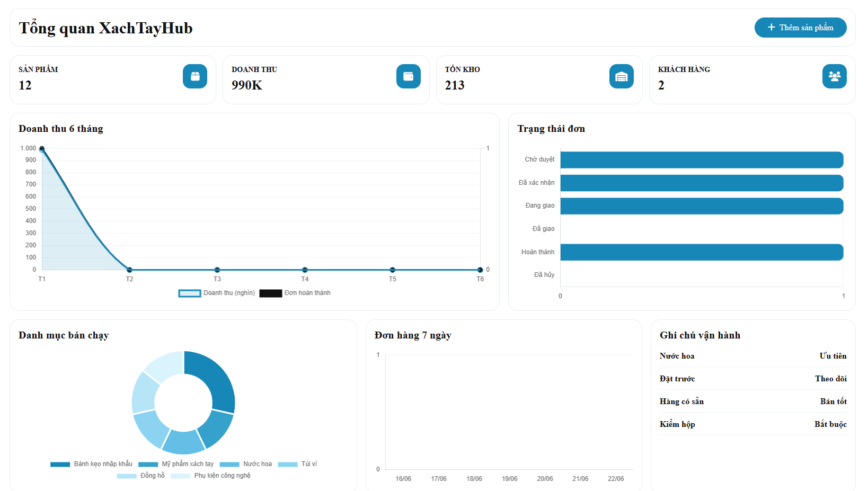868x491 pixels.
Task: Click the Chờ duyệt bar in order status chart
Action: click(702, 160)
